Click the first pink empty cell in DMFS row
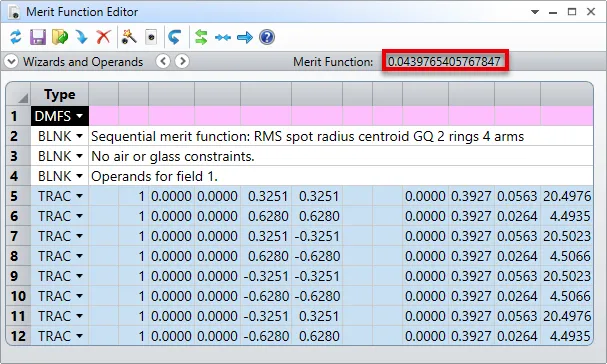607x364 pixels. pos(103,116)
